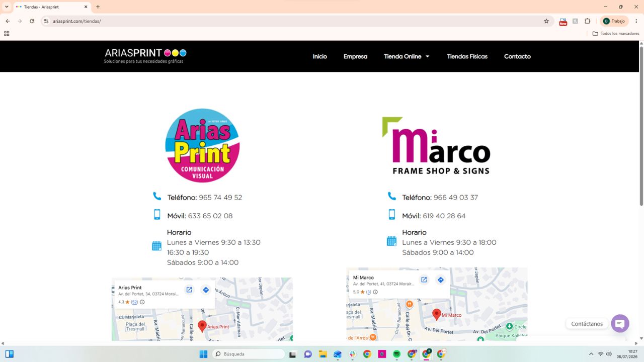Click the Arias Print round store logo
The image size is (644, 362).
pyautogui.click(x=202, y=145)
